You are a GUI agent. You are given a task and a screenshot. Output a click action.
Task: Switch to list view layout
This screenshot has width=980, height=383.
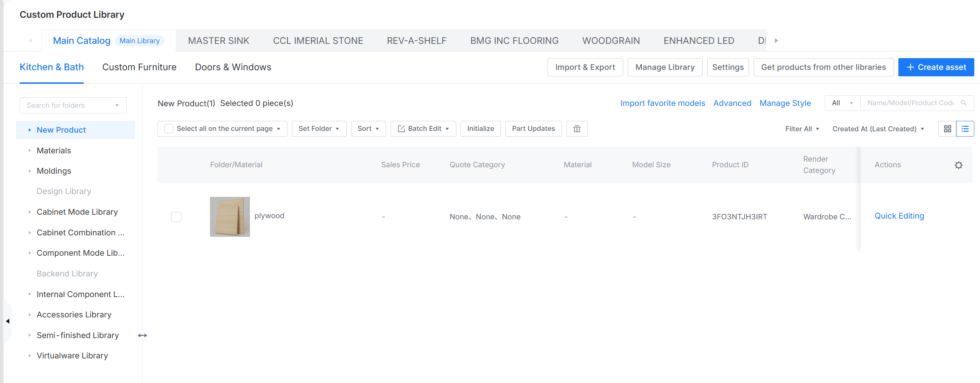coord(965,129)
